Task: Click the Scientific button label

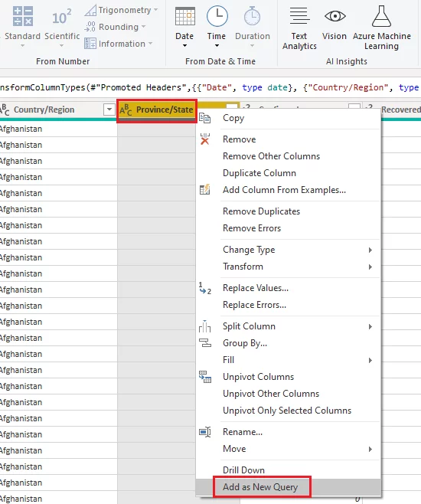Action: coord(62,36)
